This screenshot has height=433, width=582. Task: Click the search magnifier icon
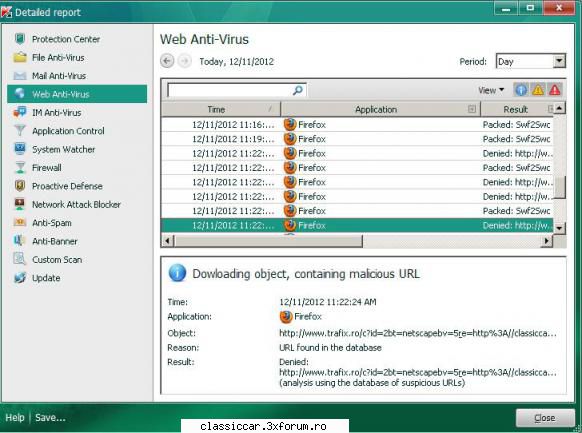[x=298, y=90]
